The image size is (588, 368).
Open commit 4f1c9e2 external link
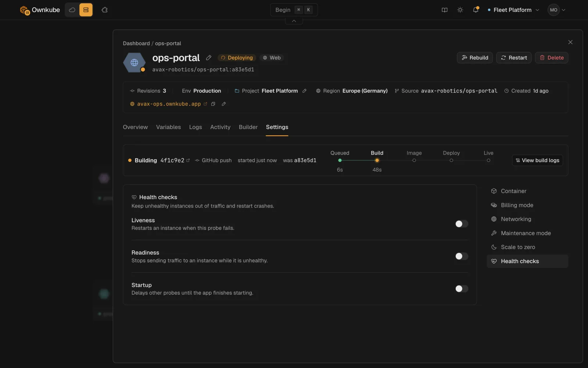(x=188, y=160)
